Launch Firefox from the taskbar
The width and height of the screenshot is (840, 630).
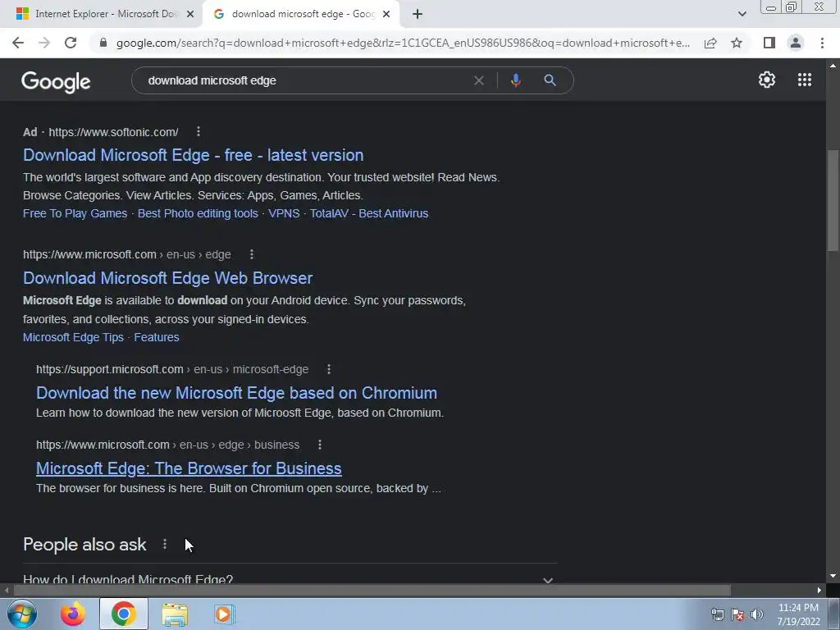click(x=72, y=614)
